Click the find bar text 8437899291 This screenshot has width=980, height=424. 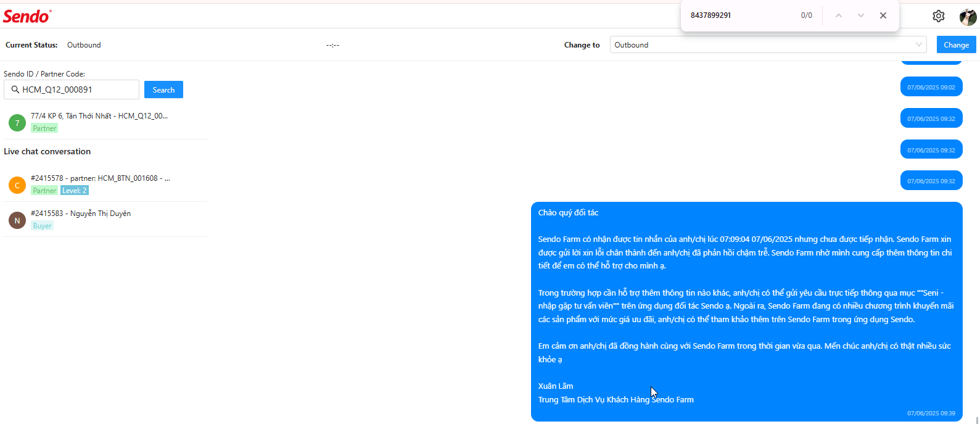[710, 15]
